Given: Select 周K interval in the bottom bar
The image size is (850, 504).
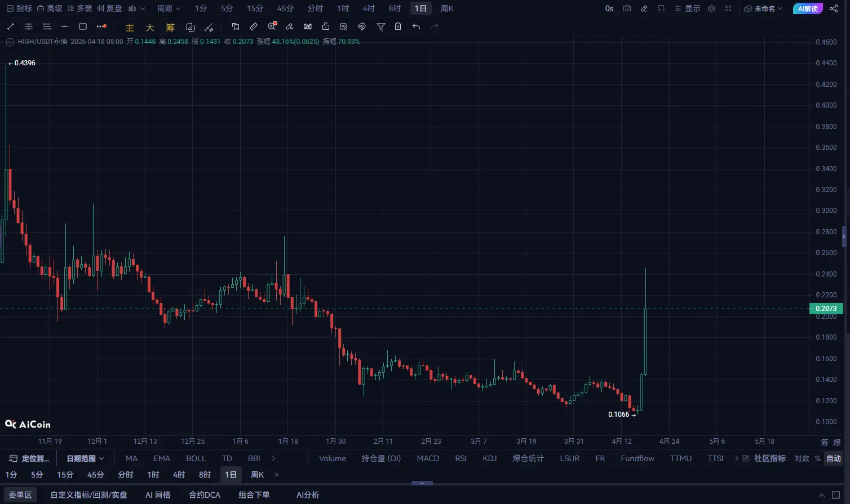Looking at the screenshot, I should 258,475.
